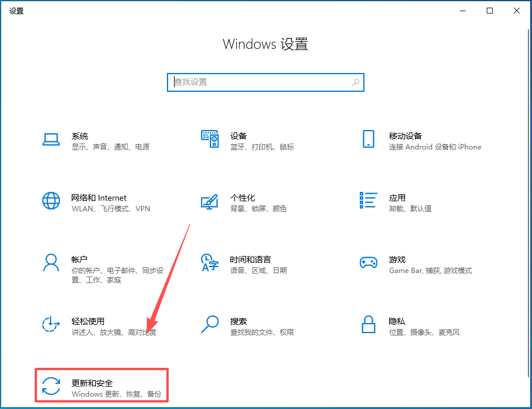Open the 个性化 paintbrush icon
Image resolution: width=532 pixels, height=409 pixels.
pyautogui.click(x=209, y=201)
